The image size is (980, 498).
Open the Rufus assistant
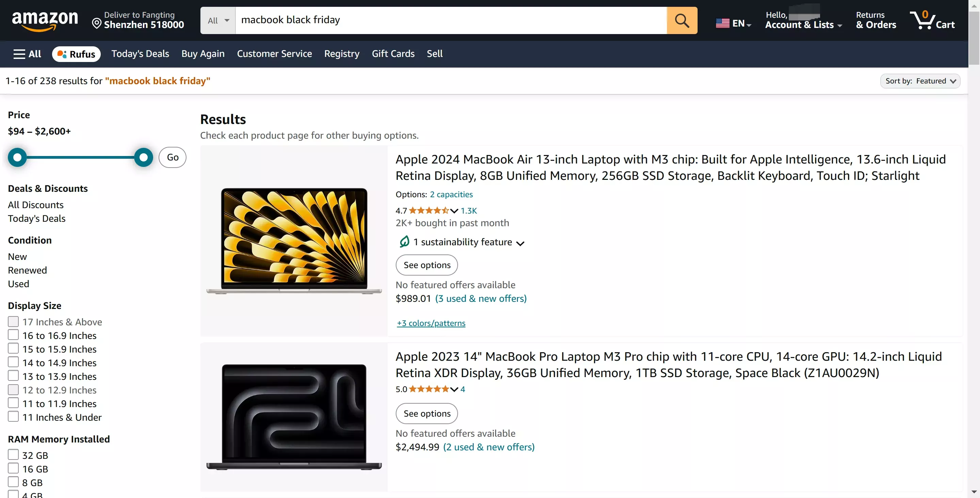point(76,54)
